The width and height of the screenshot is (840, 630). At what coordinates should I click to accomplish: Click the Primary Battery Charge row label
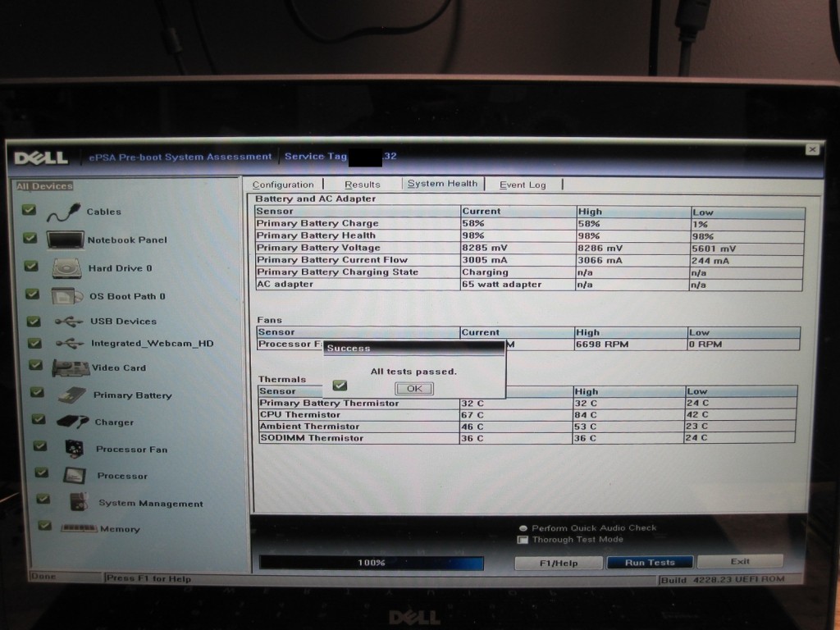click(x=317, y=223)
